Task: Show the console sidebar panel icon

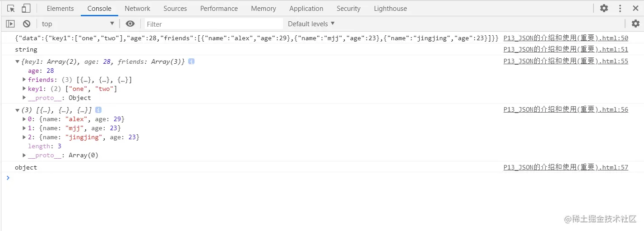Action: 10,24
